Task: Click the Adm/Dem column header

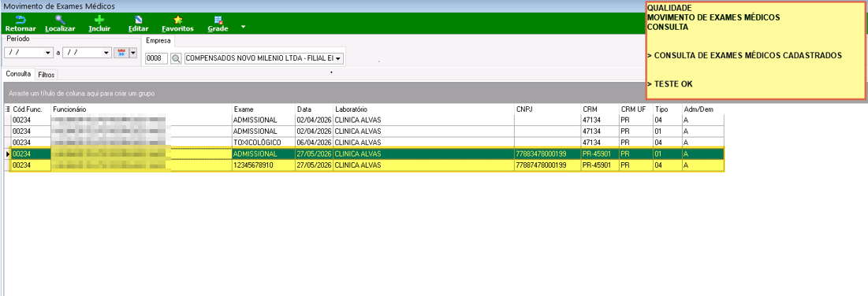Action: tap(703, 109)
